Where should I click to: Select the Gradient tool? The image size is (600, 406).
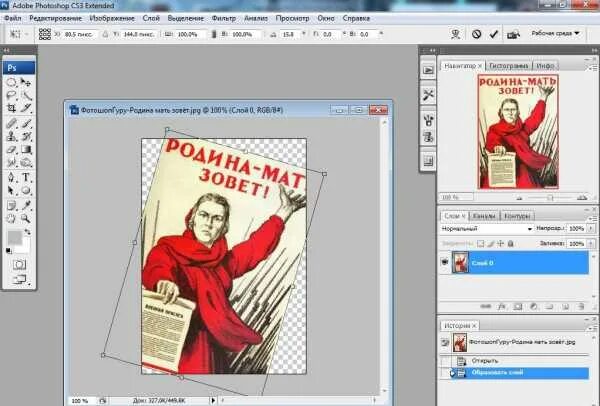[x=26, y=150]
